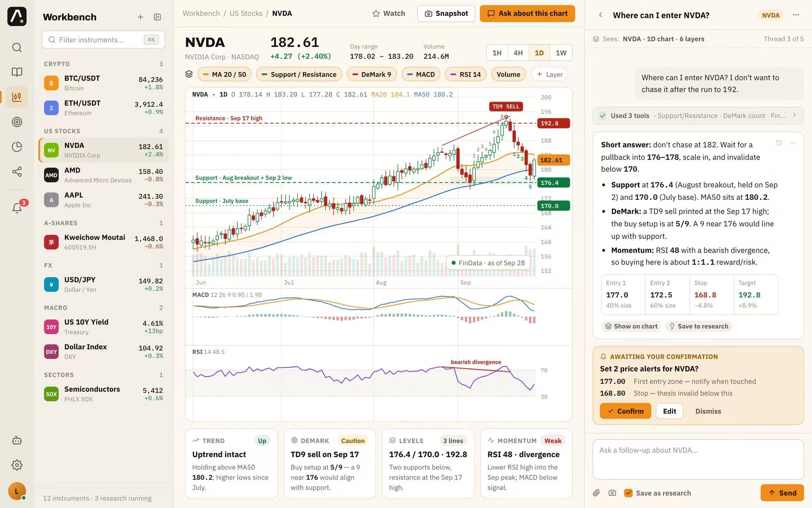Open the answer card ellipsis menu

tap(793, 143)
